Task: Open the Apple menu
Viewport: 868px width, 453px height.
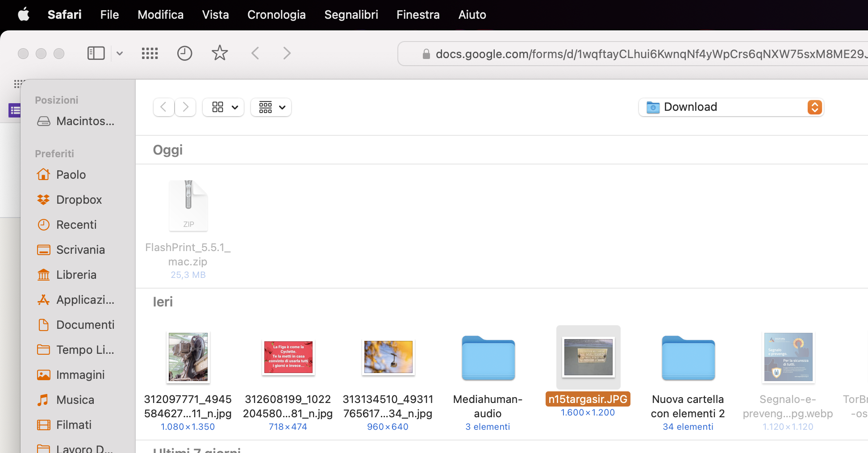Action: [24, 15]
